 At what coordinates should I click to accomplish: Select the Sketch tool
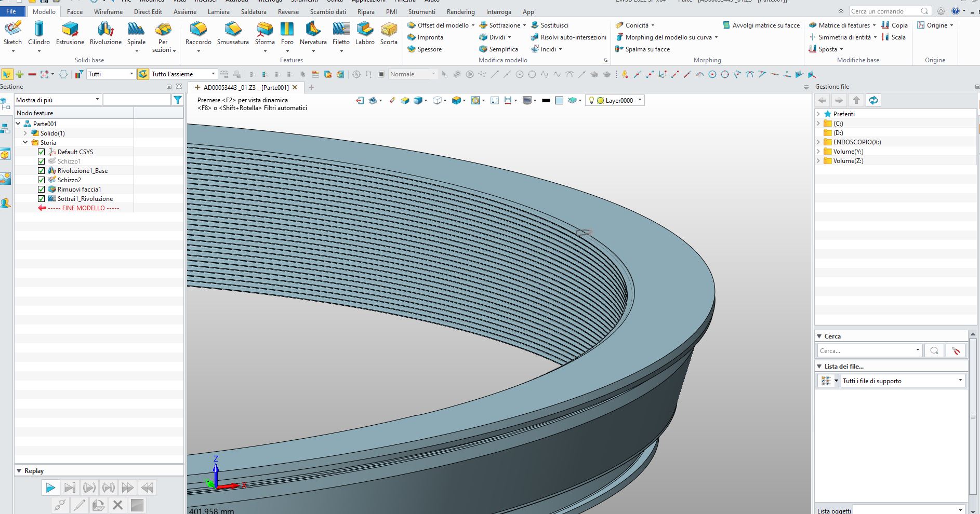[12, 34]
